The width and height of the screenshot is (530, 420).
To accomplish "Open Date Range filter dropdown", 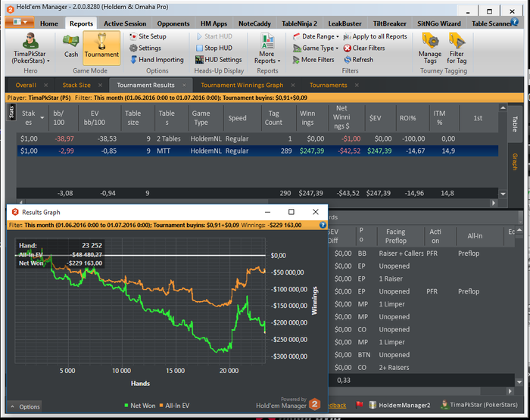I will click(316, 36).
